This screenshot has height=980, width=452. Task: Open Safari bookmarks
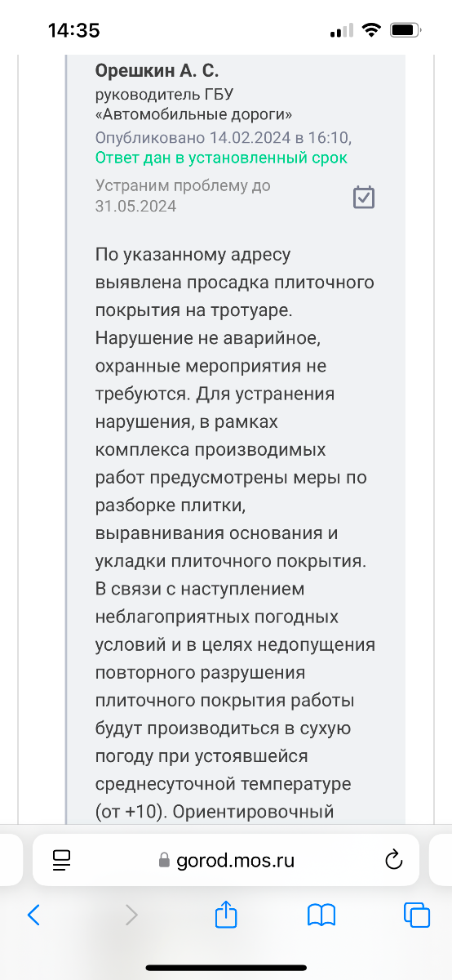321,915
